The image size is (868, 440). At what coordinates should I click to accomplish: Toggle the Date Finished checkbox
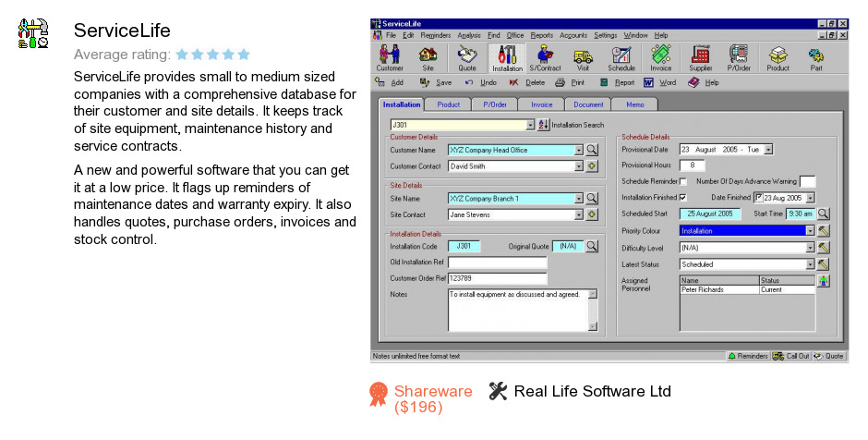pos(759,197)
